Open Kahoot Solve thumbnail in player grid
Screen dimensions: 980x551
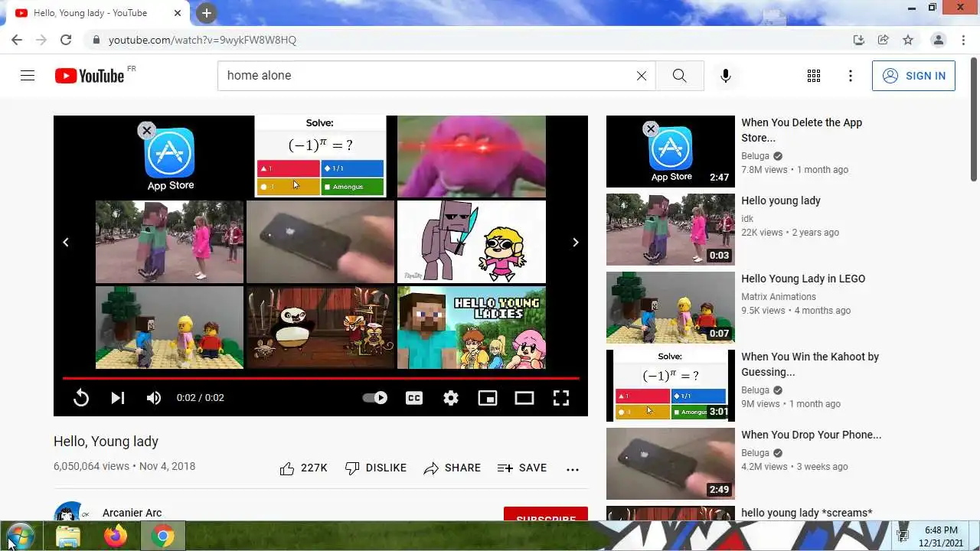point(320,157)
